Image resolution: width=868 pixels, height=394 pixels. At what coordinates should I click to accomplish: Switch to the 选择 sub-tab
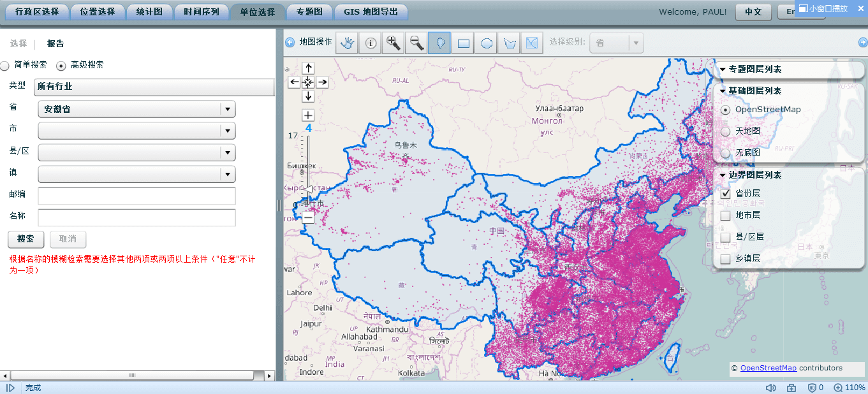point(18,44)
